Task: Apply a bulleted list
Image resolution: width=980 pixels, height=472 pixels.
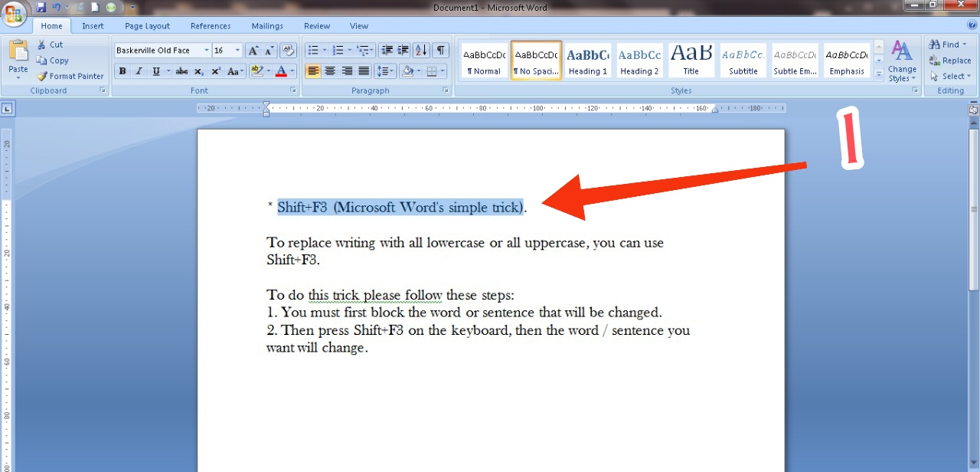Action: [x=312, y=51]
